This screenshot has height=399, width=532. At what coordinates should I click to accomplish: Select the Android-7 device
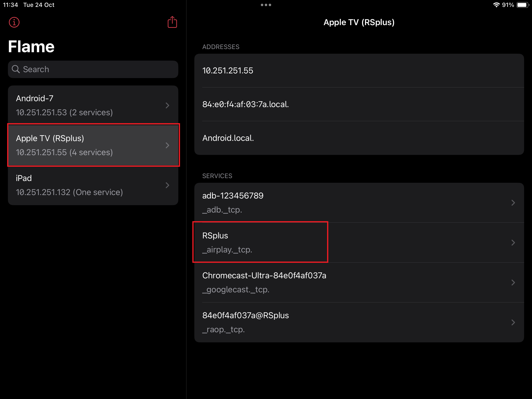tap(93, 105)
